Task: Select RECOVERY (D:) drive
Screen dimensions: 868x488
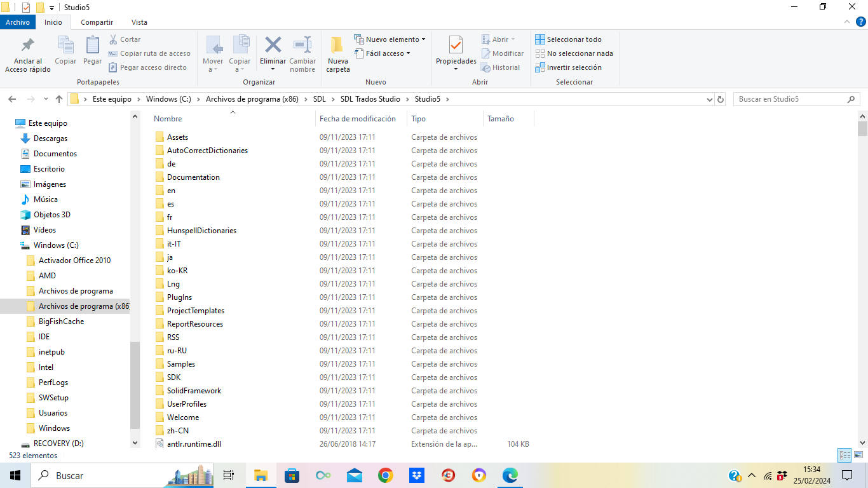Action: click(58, 444)
